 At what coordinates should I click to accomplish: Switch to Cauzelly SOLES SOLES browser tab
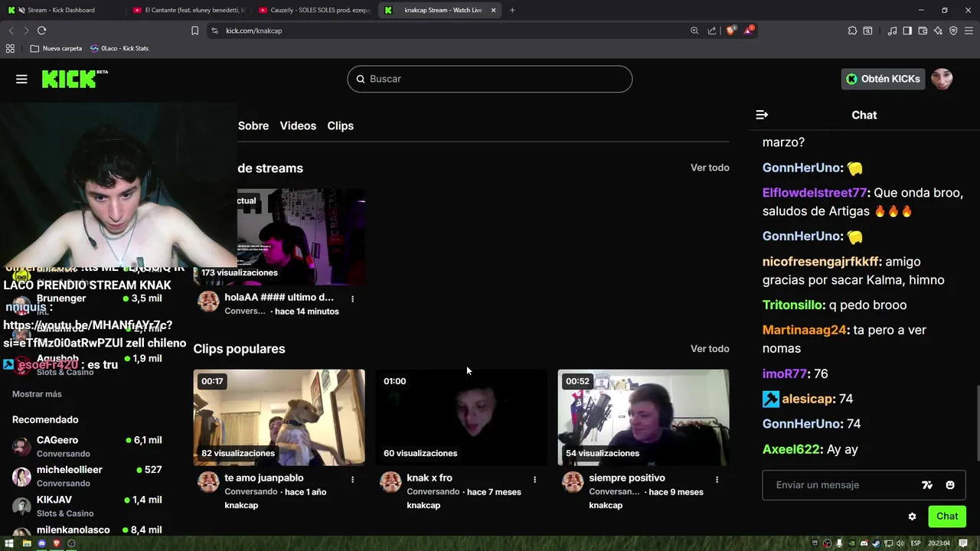pyautogui.click(x=315, y=10)
